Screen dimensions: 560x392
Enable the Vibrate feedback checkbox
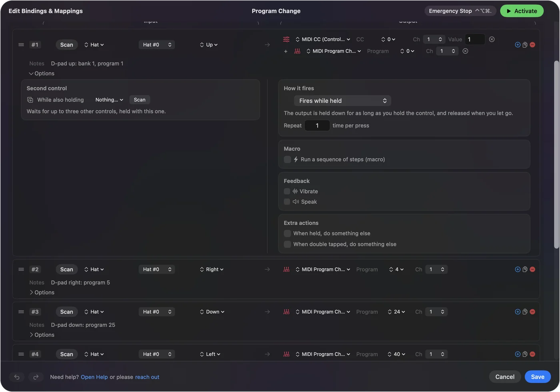[287, 191]
